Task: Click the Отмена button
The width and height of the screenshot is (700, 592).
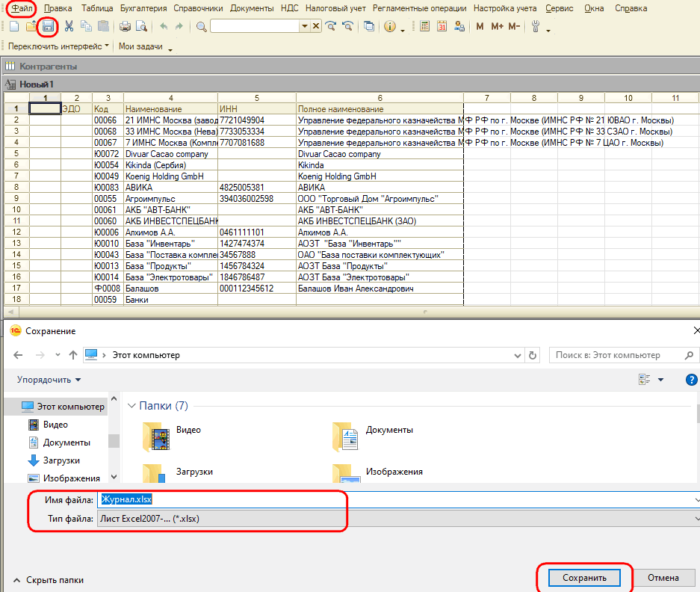Action: (663, 578)
